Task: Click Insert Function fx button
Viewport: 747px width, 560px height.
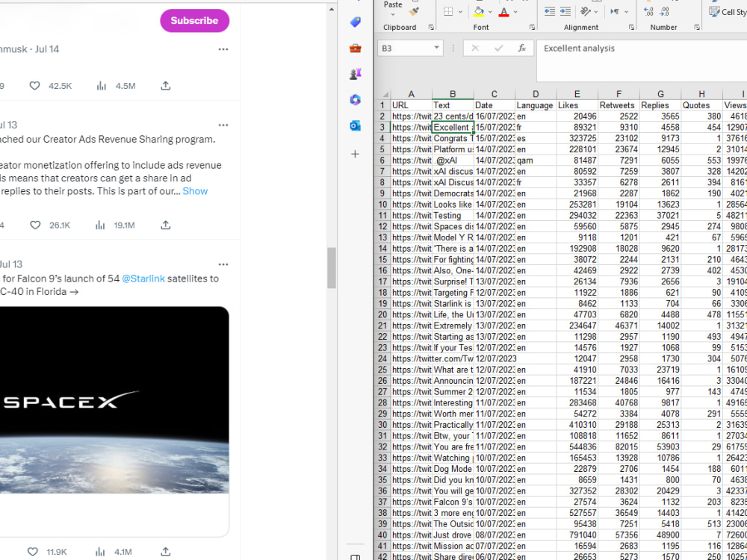Action: (x=522, y=48)
